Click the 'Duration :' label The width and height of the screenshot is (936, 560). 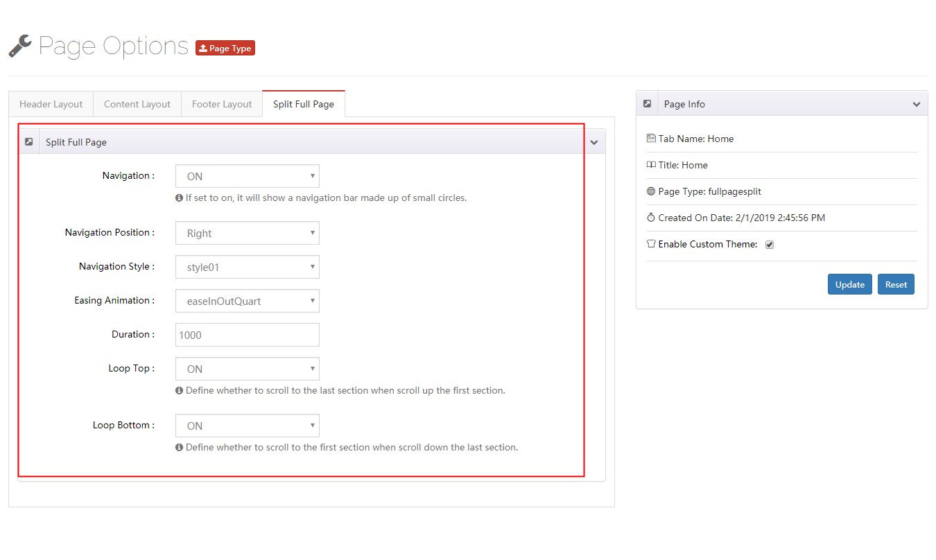pos(133,334)
